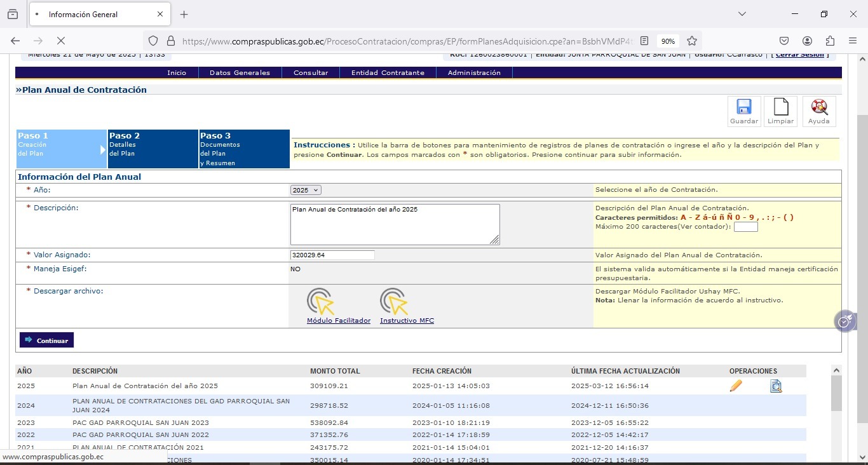Toggle reader view icon in address bar
The image size is (868, 465).
pos(644,41)
